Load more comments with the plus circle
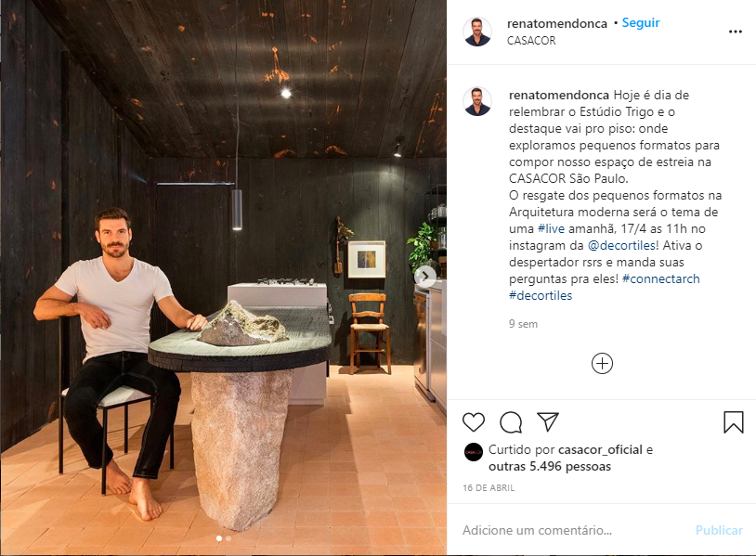 [602, 363]
